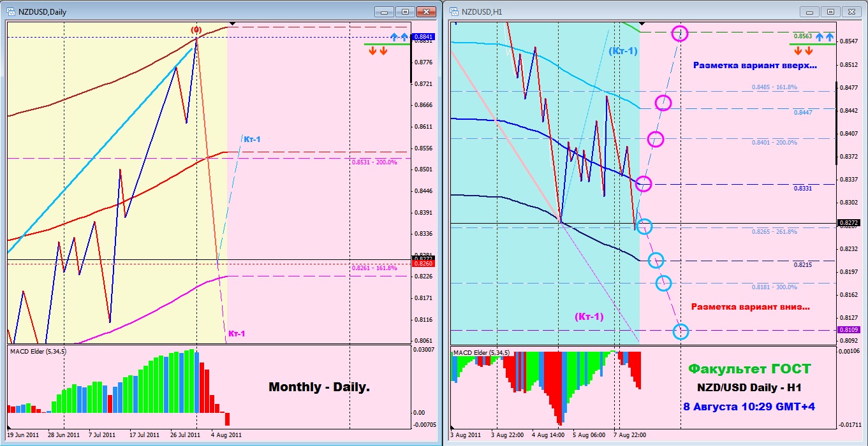
Task: Select the magenta circle on the 0.8401 line
Action: 656,139
